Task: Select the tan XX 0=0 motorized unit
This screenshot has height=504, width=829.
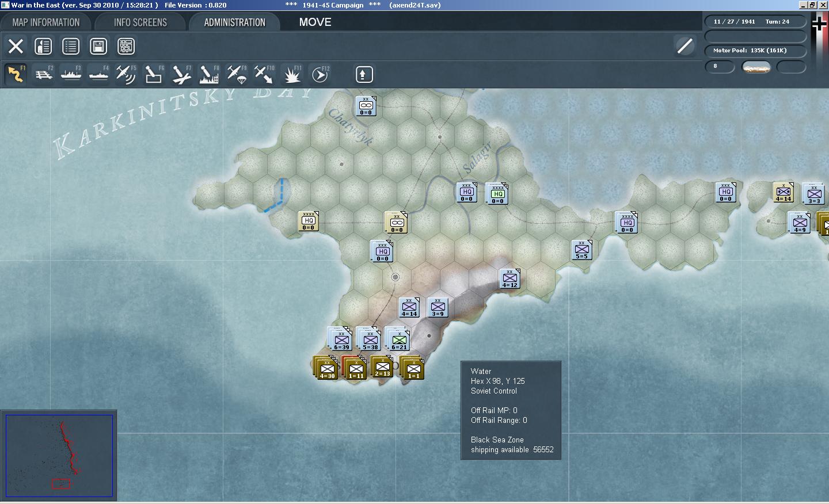Action: pyautogui.click(x=397, y=223)
